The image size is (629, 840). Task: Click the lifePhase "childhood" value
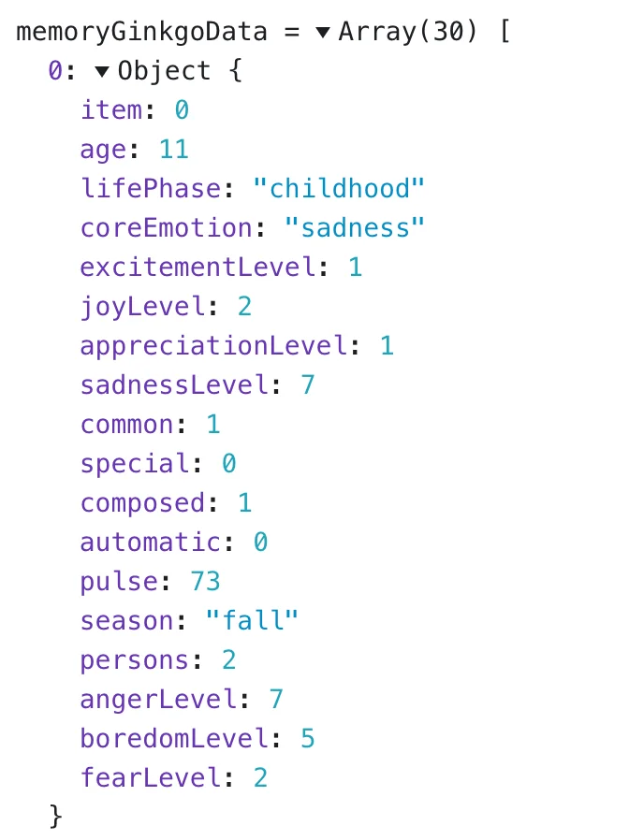click(x=339, y=189)
